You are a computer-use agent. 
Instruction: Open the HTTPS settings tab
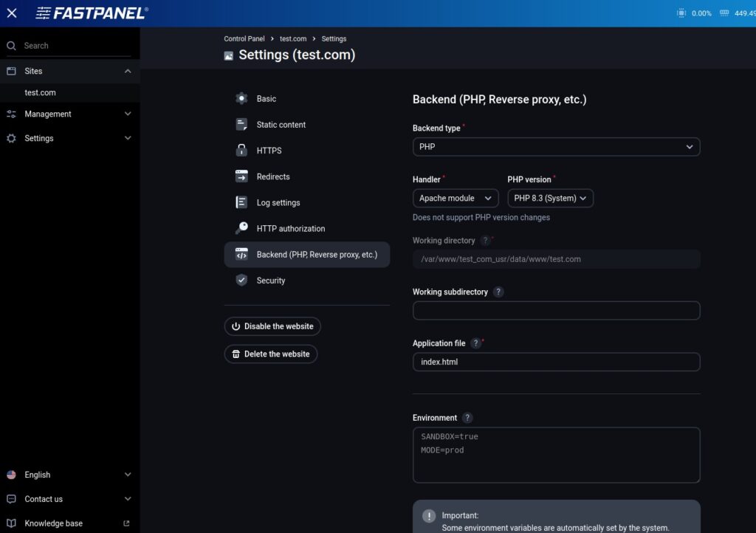point(306,151)
